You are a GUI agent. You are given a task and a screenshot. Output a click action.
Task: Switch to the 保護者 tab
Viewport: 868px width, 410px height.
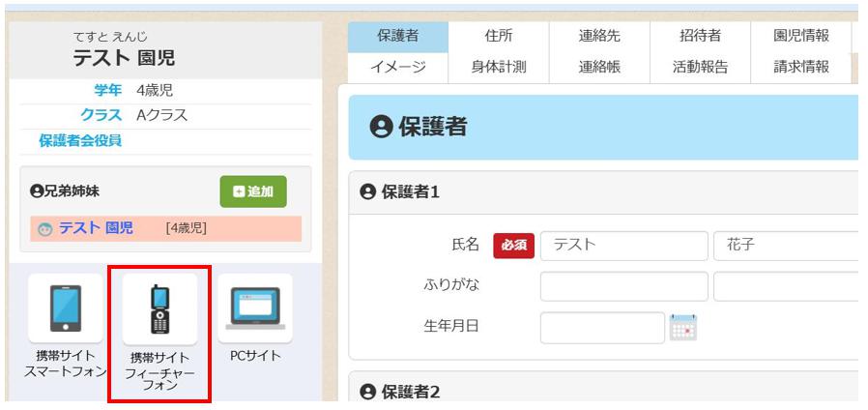click(397, 37)
